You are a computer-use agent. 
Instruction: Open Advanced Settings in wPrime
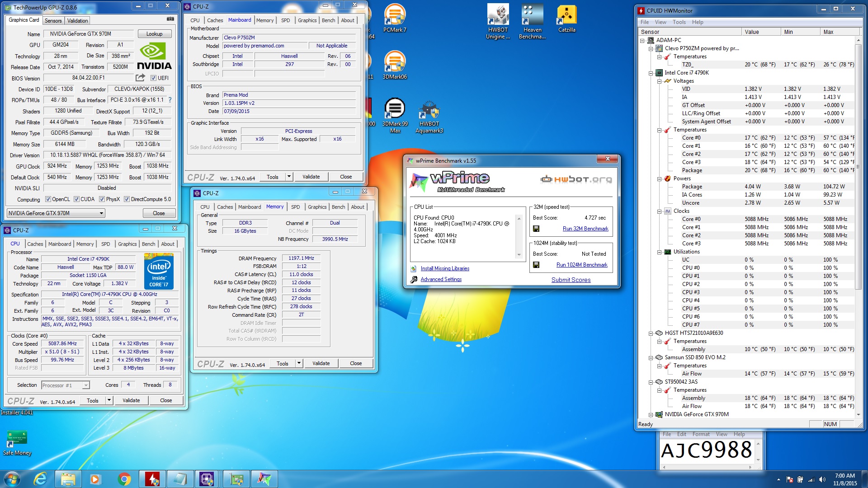441,279
